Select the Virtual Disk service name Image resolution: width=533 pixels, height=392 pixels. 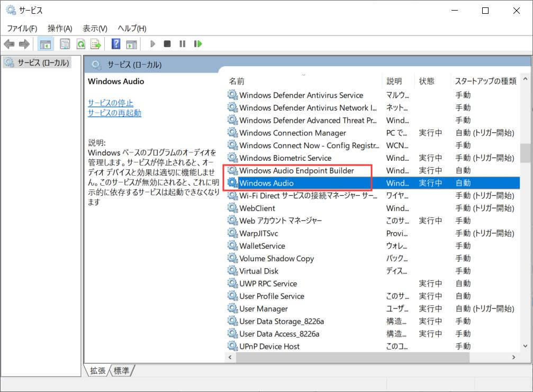point(259,271)
